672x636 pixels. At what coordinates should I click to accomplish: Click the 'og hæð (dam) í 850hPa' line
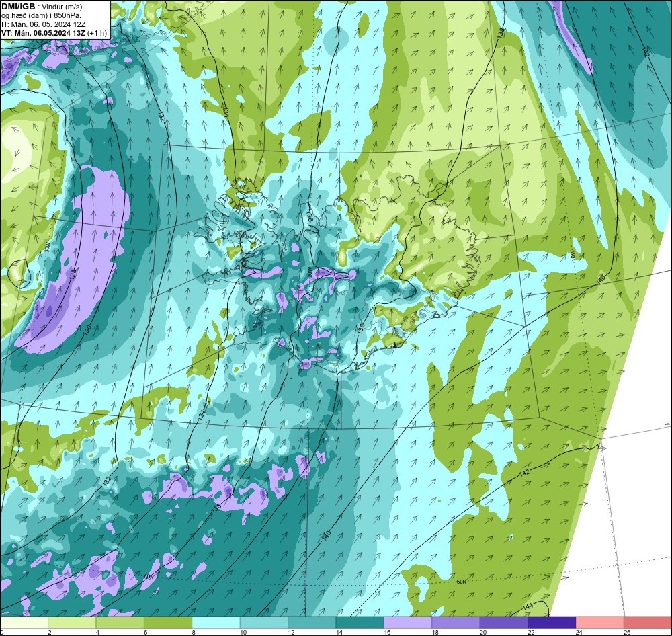(x=41, y=15)
